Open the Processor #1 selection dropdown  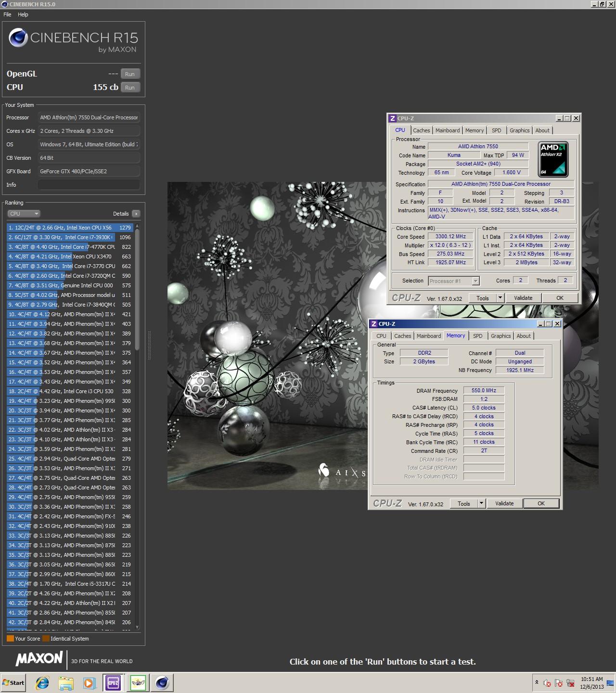[453, 281]
